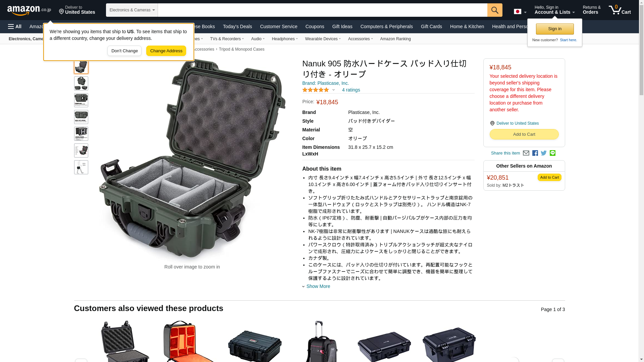Image resolution: width=644 pixels, height=362 pixels.
Task: Share this item via email icon
Action: pyautogui.click(x=526, y=153)
